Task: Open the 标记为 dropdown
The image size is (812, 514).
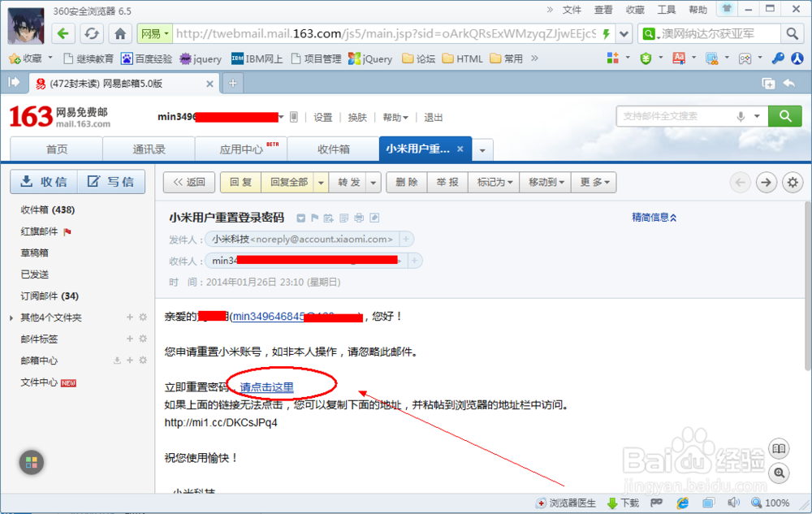Action: pyautogui.click(x=495, y=182)
